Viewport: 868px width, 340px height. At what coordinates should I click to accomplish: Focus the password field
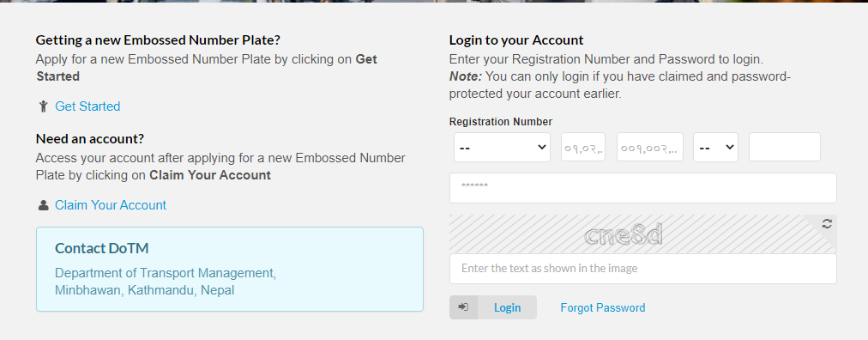point(642,188)
